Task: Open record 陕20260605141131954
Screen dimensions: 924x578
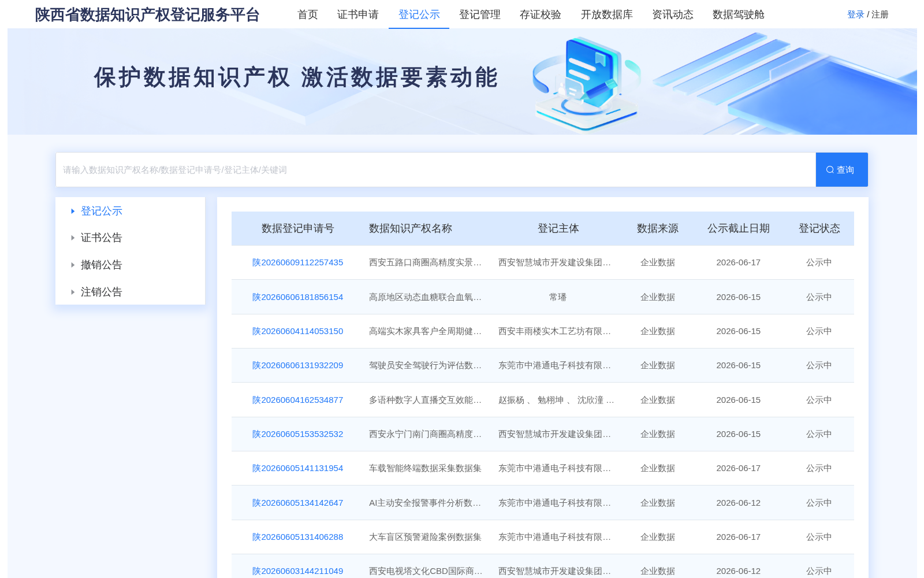Action: 297,468
